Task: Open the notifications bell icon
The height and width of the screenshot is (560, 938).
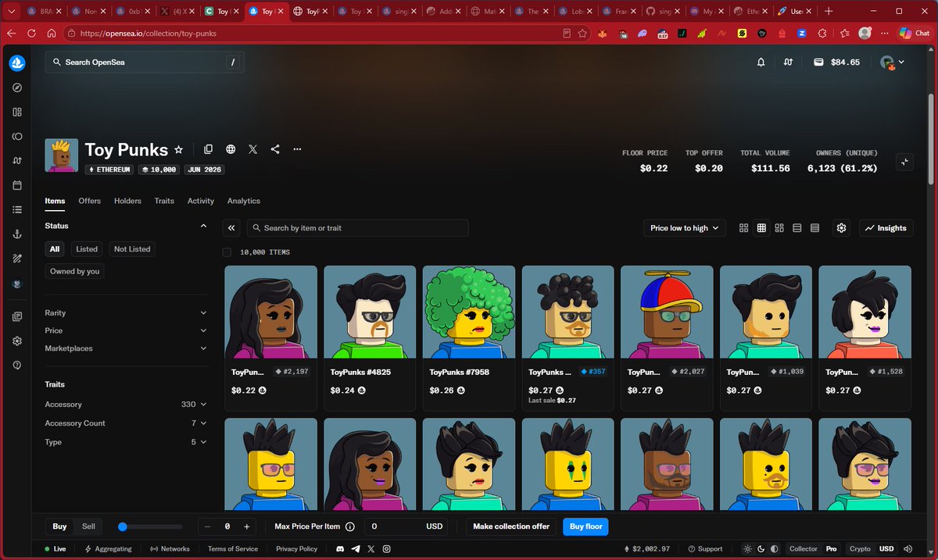Action: (x=761, y=62)
